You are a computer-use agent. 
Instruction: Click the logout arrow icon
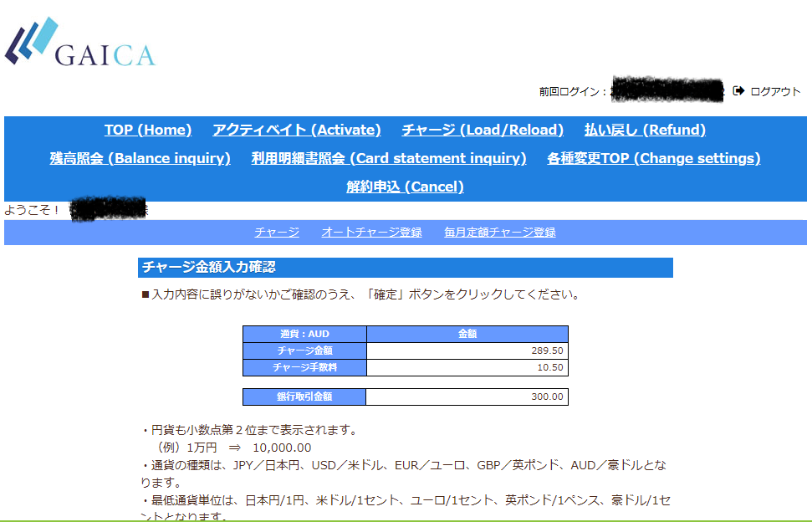point(738,91)
